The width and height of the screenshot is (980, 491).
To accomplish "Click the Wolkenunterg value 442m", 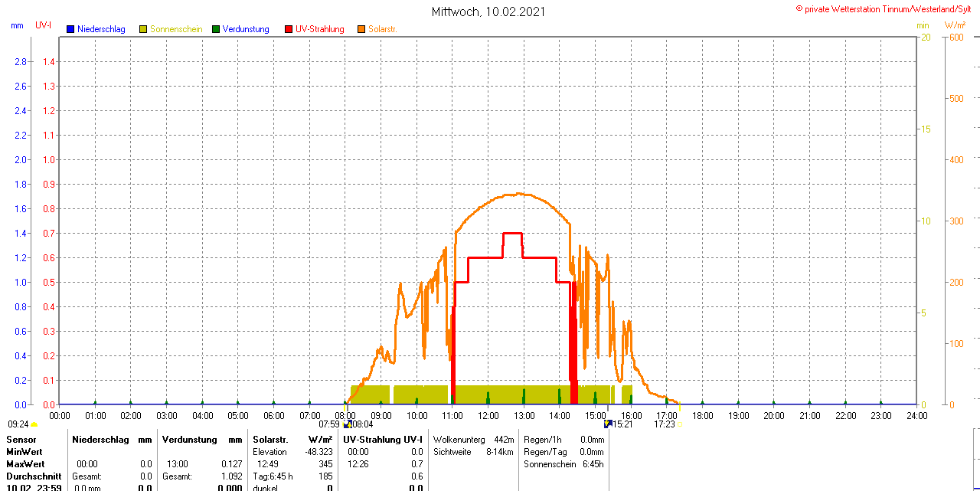I will click(504, 440).
